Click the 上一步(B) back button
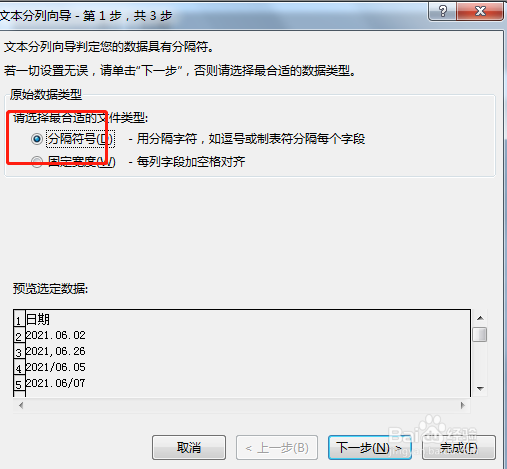The image size is (507, 469). [277, 447]
